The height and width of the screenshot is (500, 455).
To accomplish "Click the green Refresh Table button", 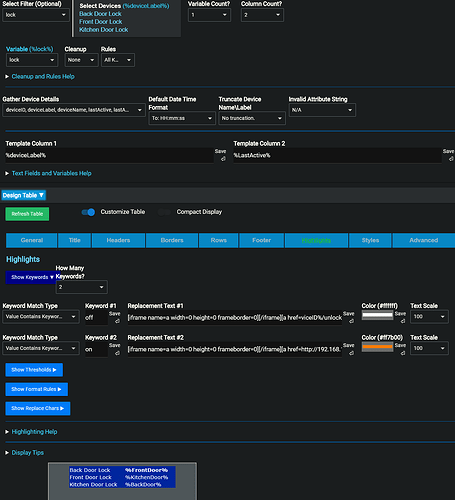I will [x=27, y=214].
